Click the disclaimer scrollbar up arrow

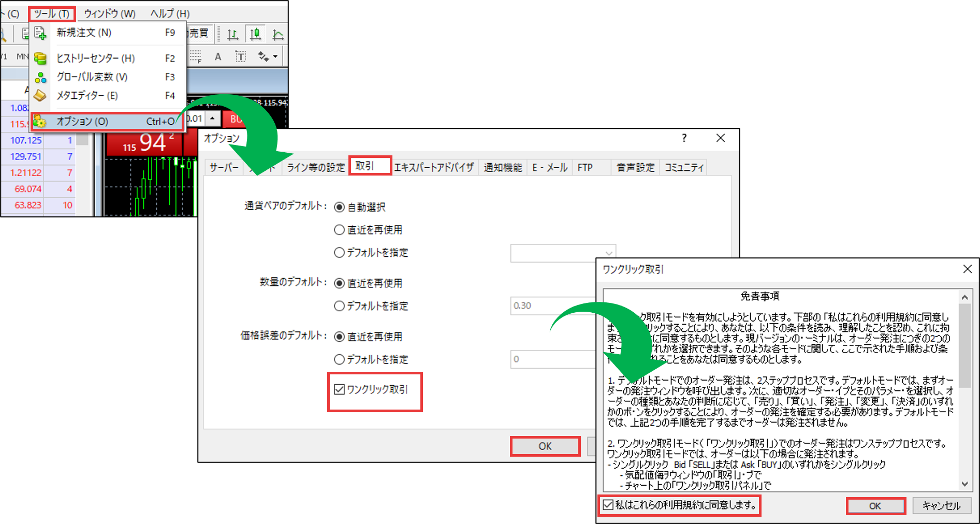pos(964,297)
